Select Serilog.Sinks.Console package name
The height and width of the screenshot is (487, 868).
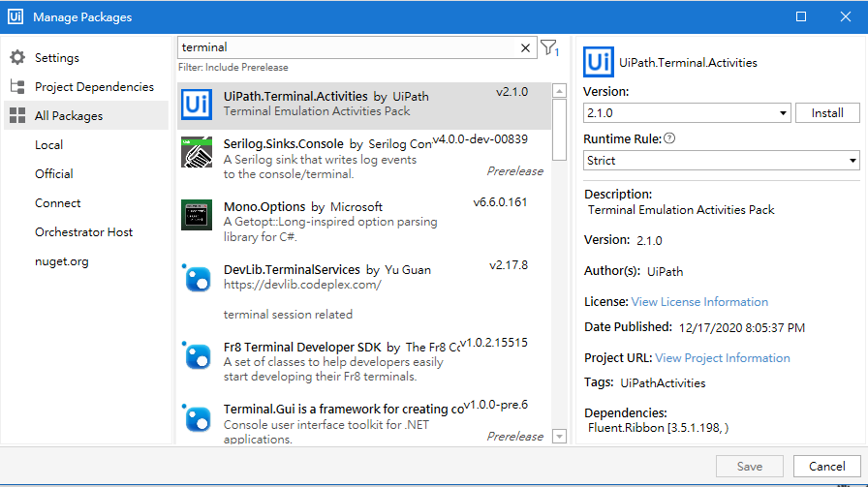pos(284,144)
